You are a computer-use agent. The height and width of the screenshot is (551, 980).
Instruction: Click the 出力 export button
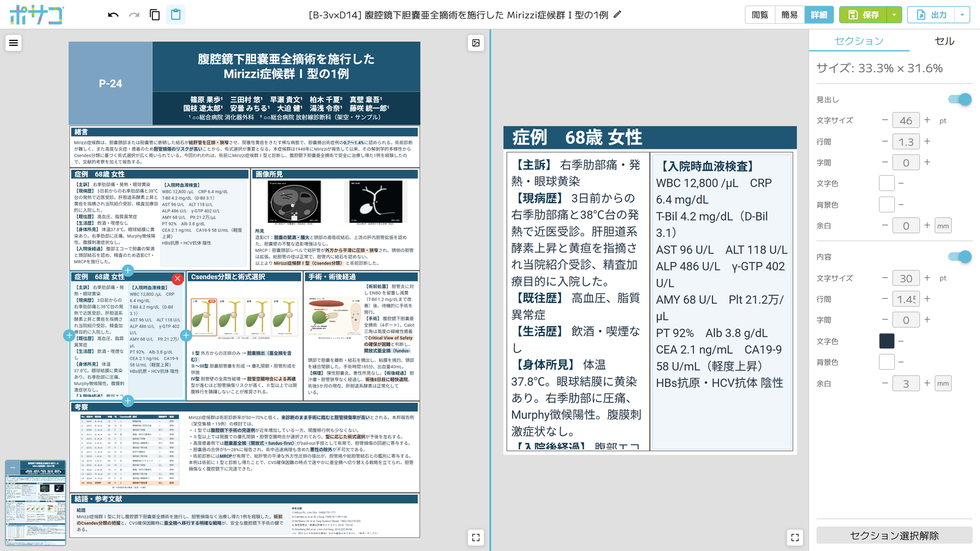tap(931, 15)
